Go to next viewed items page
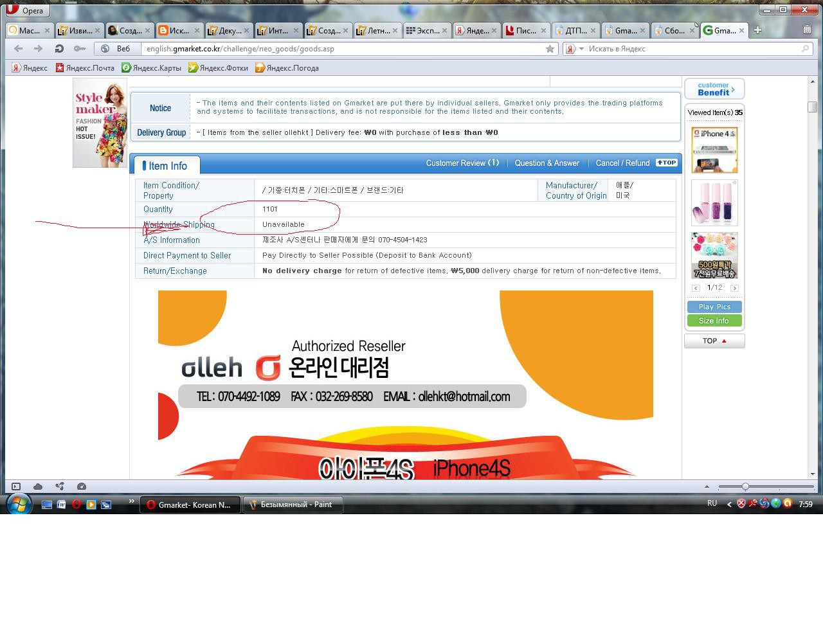 tap(734, 288)
